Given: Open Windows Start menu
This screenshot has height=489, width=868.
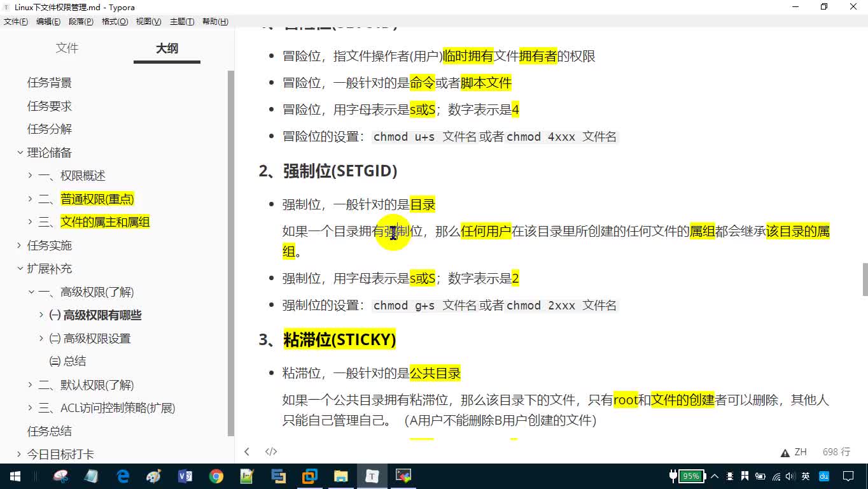Looking at the screenshot, I should pyautogui.click(x=15, y=476).
